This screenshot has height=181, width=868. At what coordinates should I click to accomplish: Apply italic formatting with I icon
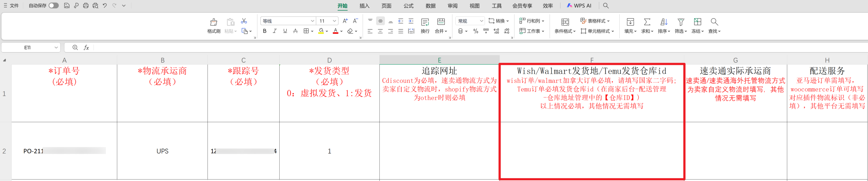(x=275, y=31)
